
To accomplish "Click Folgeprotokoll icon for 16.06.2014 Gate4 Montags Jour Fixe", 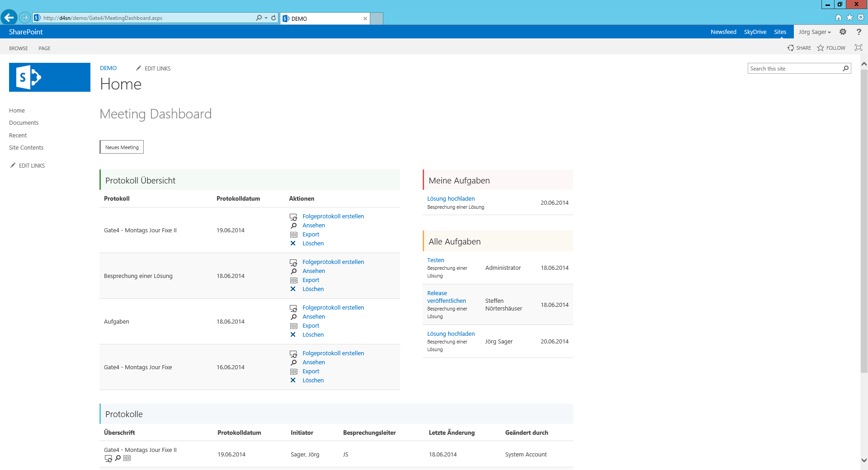I will tap(293, 353).
